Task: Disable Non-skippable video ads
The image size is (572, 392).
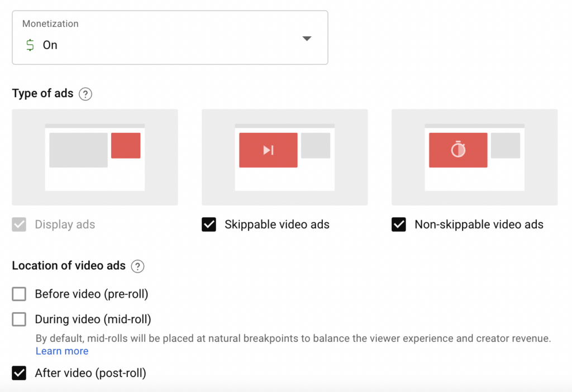Action: coord(399,224)
